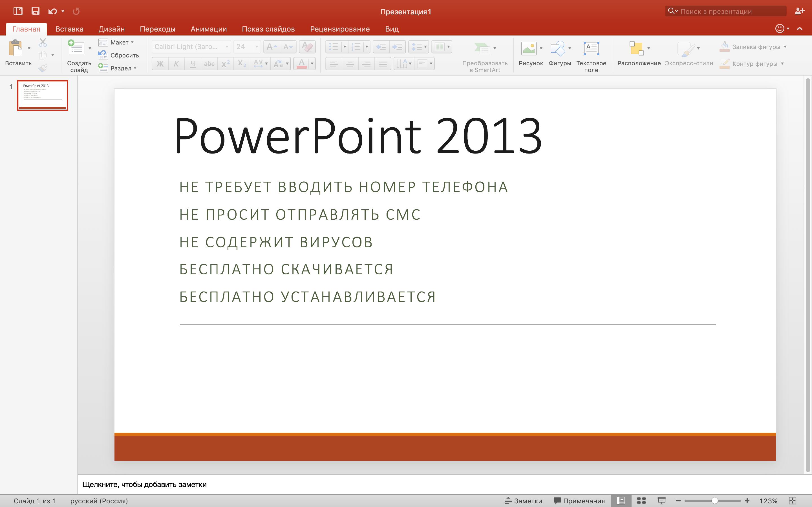812x507 pixels.
Task: Switch to slide sorter view icon
Action: [x=641, y=501]
